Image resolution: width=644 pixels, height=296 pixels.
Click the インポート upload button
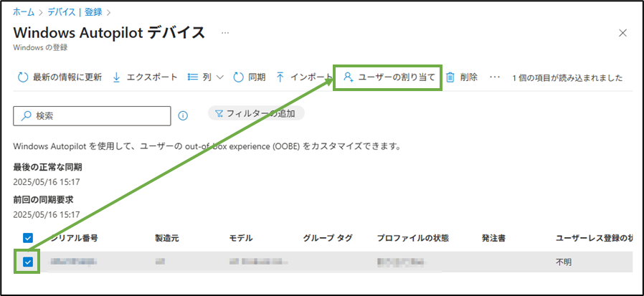304,77
